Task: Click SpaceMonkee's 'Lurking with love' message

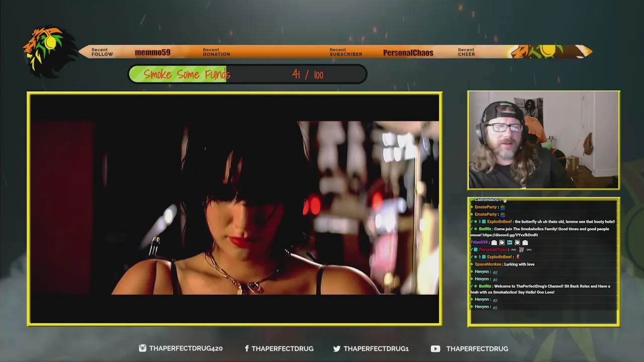Action: [519, 264]
